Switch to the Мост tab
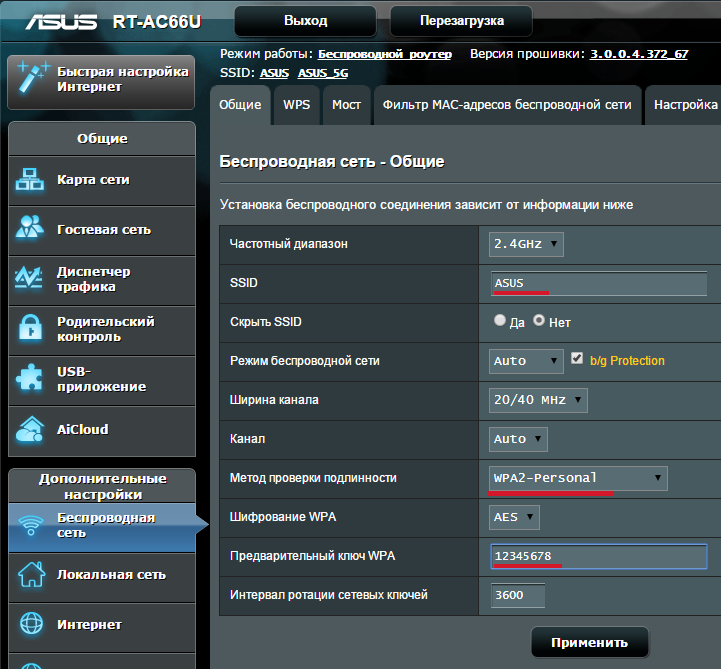The height and width of the screenshot is (669, 721). (346, 105)
